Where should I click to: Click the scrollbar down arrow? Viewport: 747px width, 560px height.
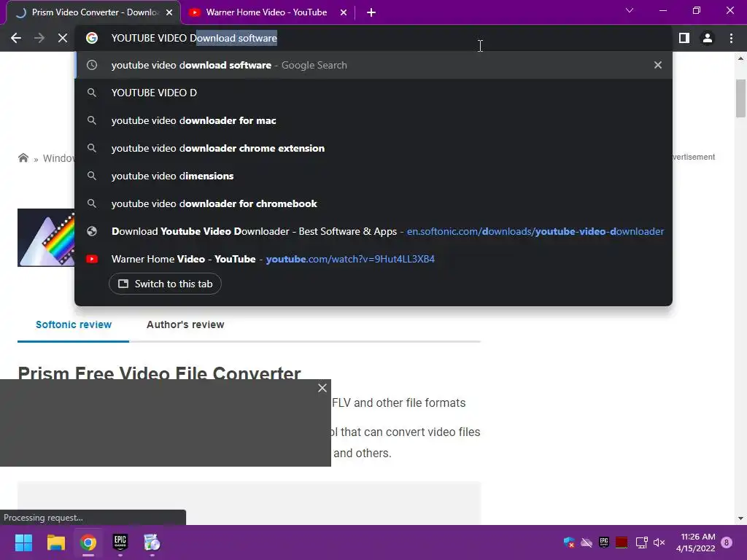(740, 518)
